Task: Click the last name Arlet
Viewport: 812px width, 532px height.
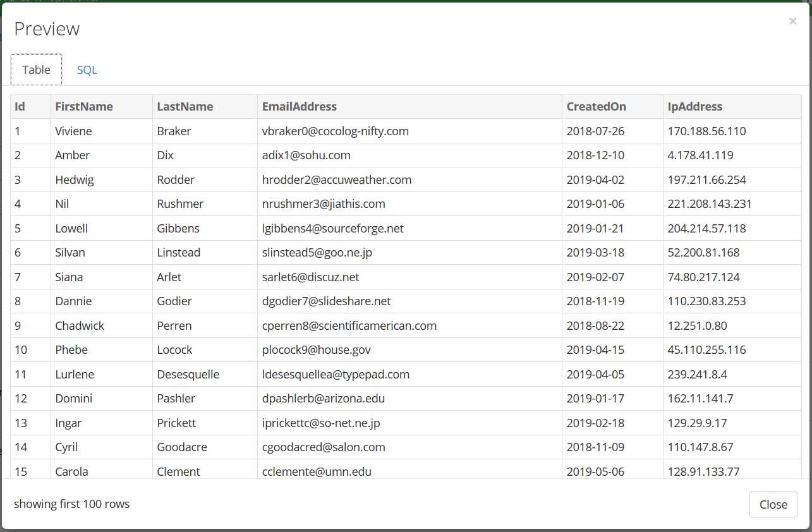Action: (169, 277)
